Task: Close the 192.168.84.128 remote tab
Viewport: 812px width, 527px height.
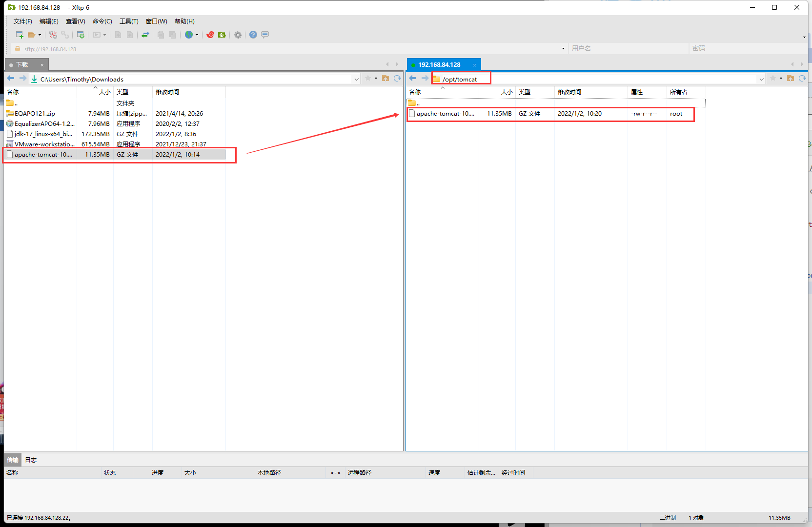Action: tap(474, 65)
